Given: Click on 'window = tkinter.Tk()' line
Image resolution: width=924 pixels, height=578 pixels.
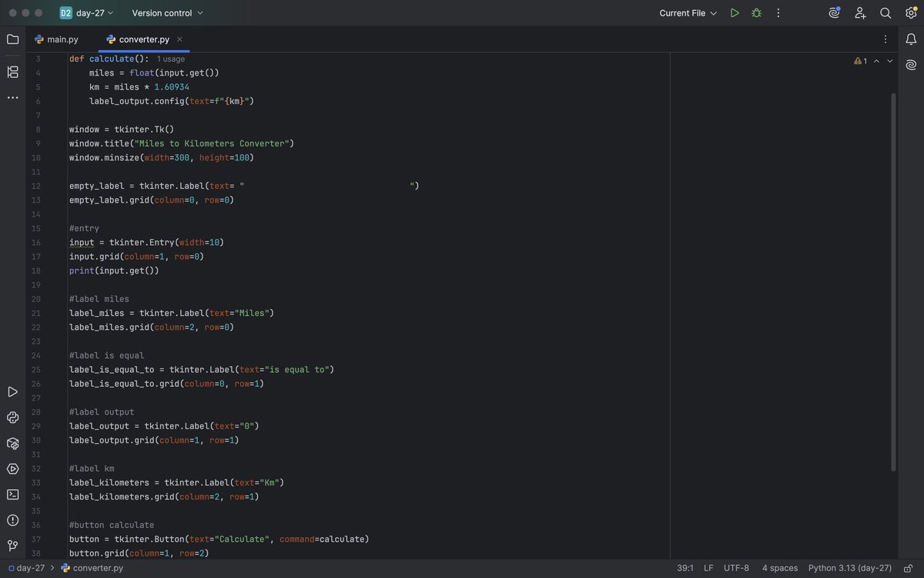Looking at the screenshot, I should (x=122, y=129).
